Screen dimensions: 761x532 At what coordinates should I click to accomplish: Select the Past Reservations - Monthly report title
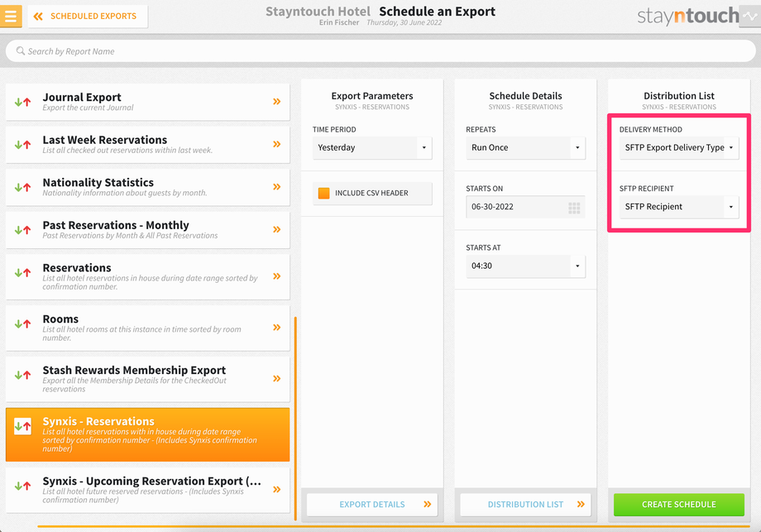coord(116,225)
